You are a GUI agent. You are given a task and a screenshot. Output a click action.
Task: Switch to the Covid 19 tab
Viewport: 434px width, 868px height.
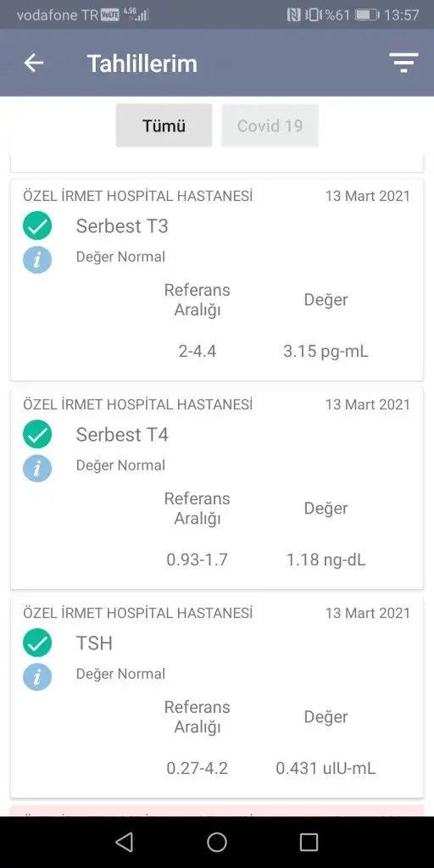point(270,125)
